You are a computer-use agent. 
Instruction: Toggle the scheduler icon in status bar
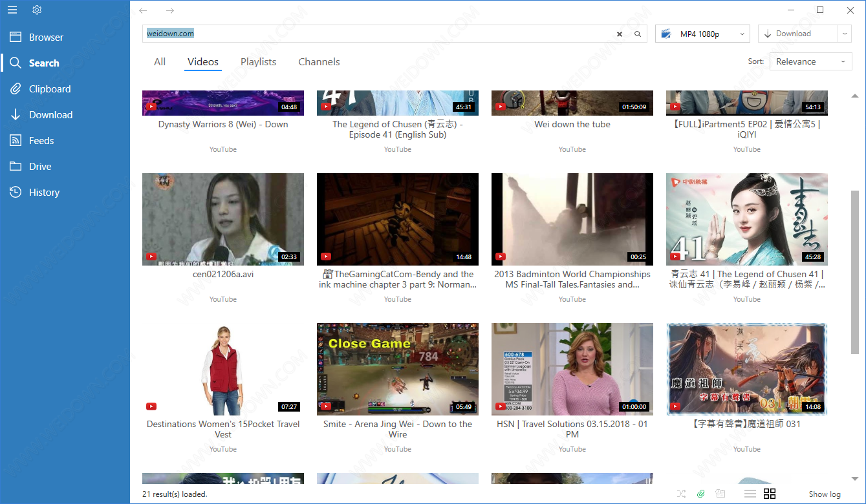[x=720, y=494]
